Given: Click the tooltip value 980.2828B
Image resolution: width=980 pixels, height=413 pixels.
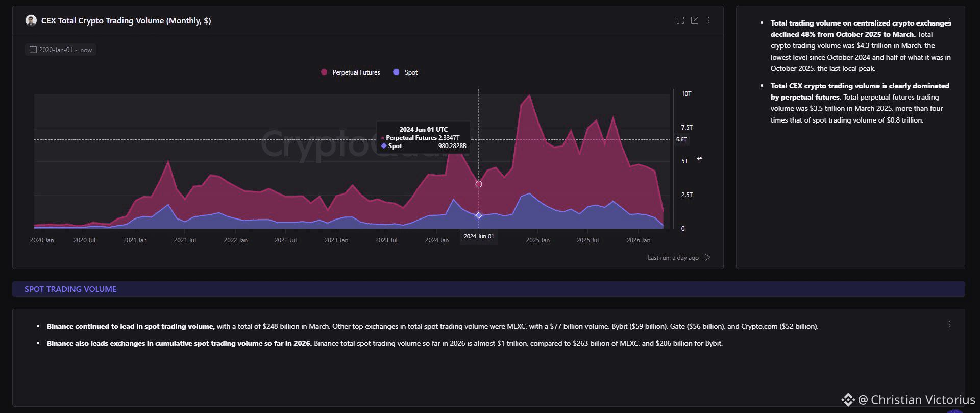Looking at the screenshot, I should [452, 146].
